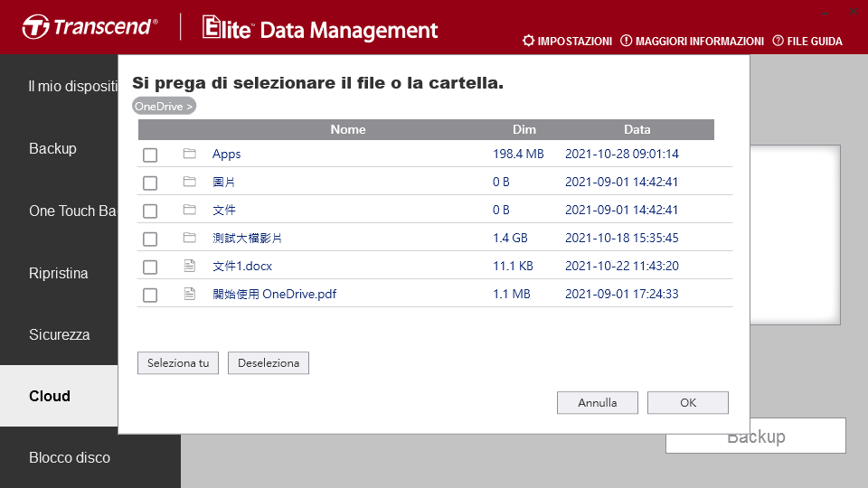The height and width of the screenshot is (488, 868).
Task: Check the Apps folder checkbox
Action: 150,155
